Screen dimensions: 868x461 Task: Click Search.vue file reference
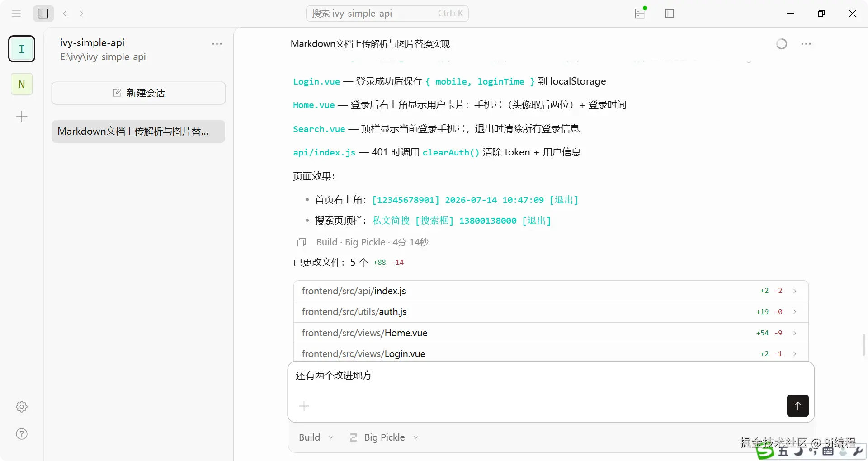point(319,129)
